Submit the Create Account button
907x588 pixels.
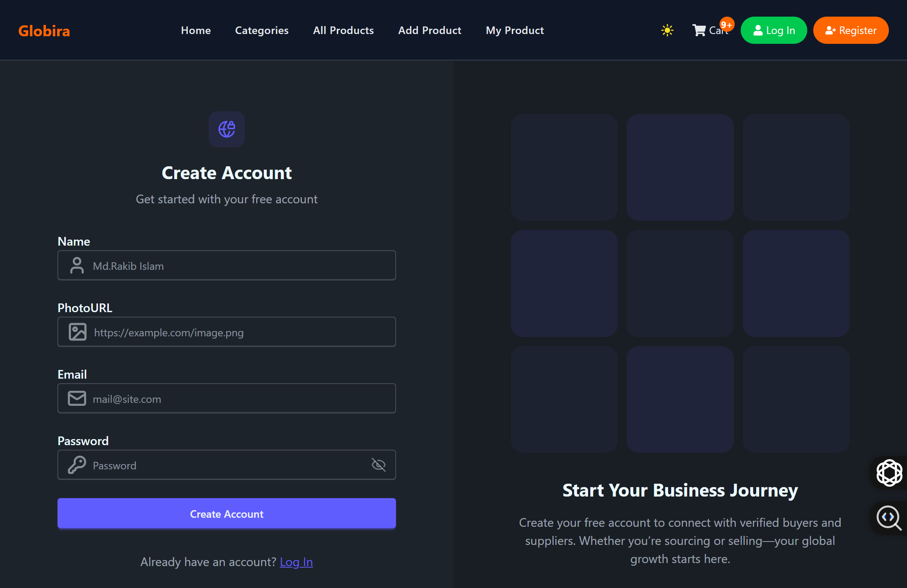(226, 514)
